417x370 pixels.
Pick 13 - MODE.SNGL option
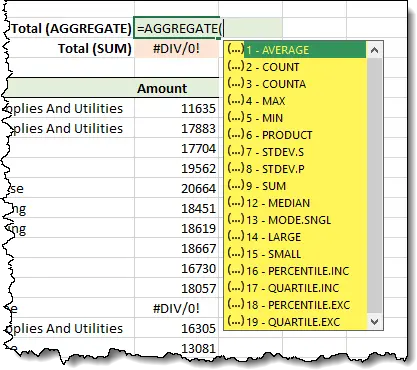point(296,220)
